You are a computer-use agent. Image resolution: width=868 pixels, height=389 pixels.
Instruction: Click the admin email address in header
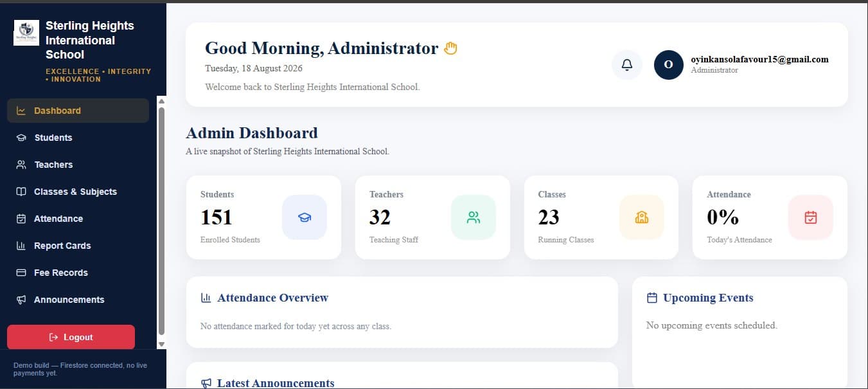[759, 59]
